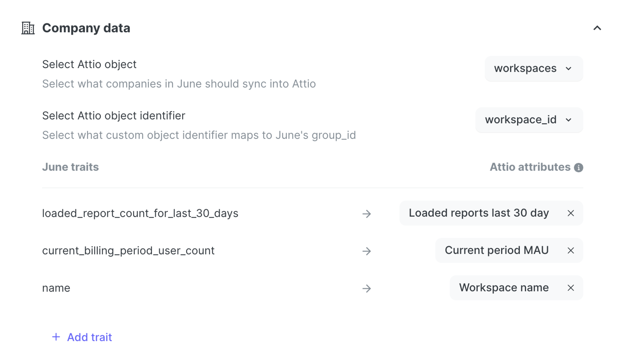This screenshot has width=623, height=364.
Task: Click the arrow next to current_billing_period_user_count
Action: (366, 251)
